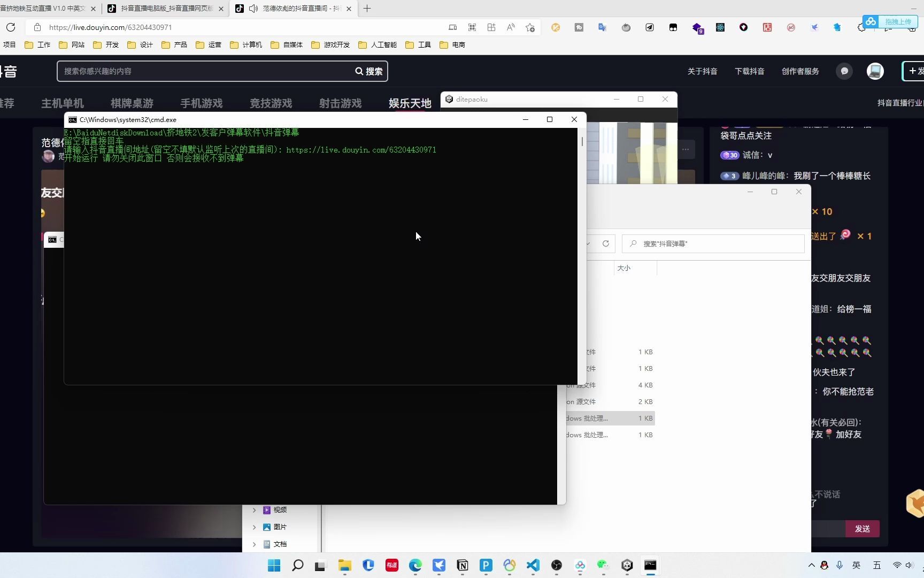The image size is (924, 578).
Task: Open a new browser tab
Action: click(x=367, y=9)
